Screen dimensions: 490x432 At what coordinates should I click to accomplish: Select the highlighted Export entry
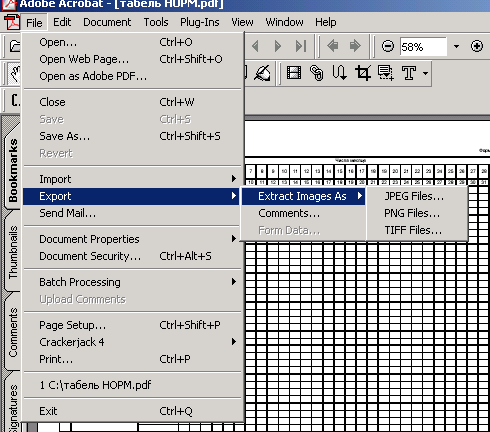point(131,196)
